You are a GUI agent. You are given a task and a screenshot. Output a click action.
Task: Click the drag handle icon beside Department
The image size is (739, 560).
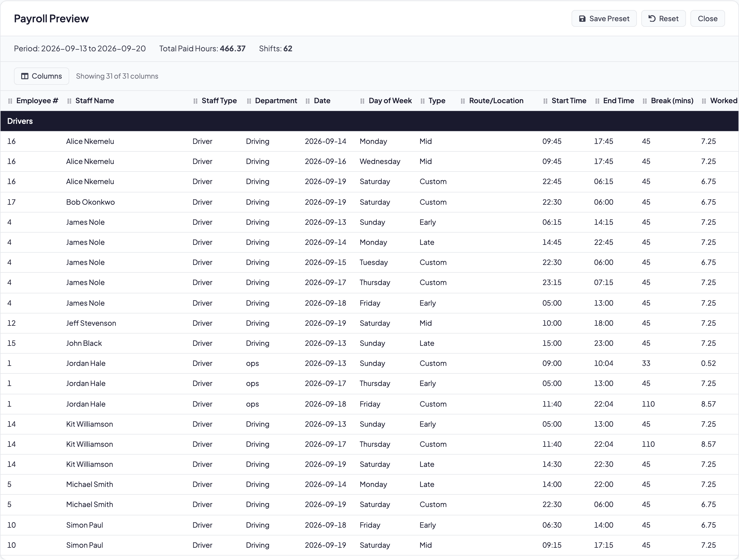[x=249, y=101]
